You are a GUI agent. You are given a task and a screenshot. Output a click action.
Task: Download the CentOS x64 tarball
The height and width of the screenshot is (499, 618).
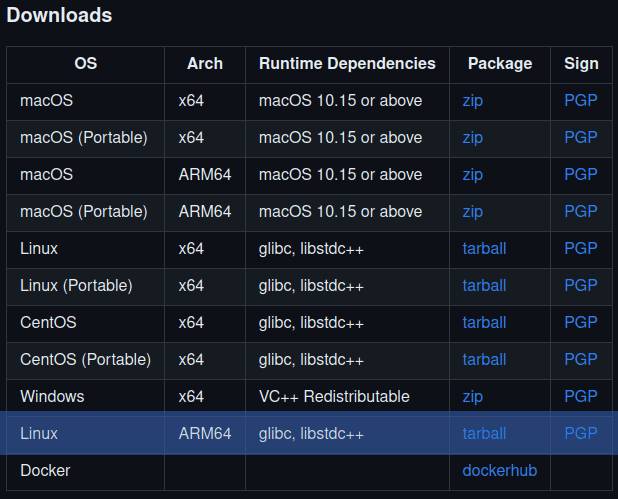click(484, 323)
